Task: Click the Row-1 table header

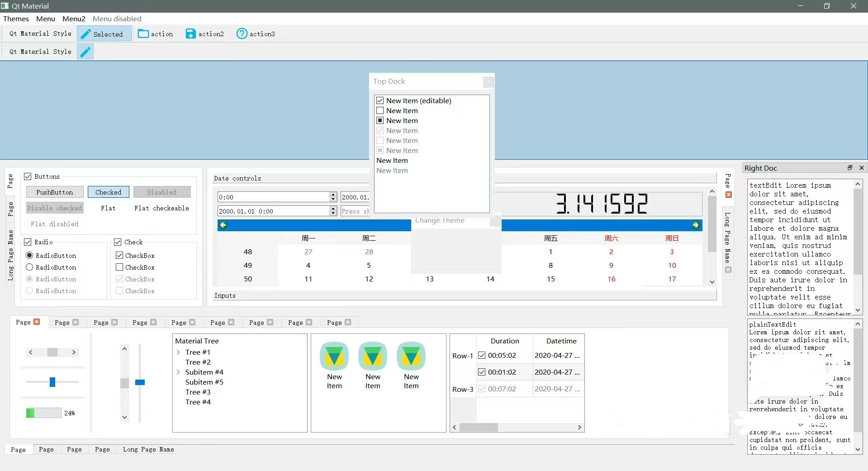Action: tap(463, 356)
